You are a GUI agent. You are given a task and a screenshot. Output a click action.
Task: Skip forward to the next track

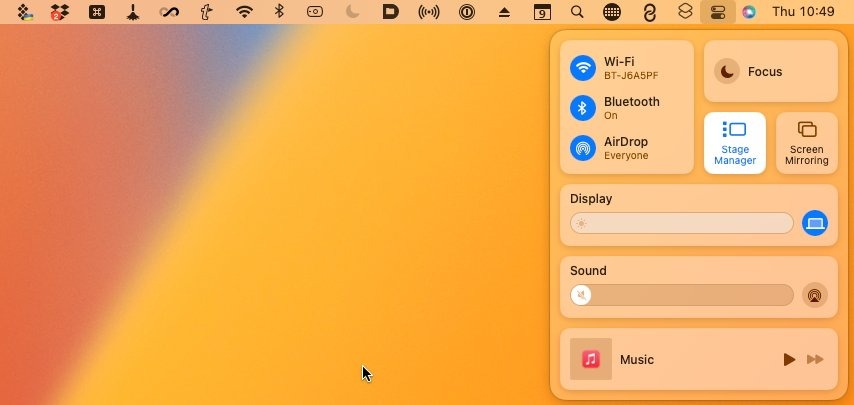click(815, 359)
